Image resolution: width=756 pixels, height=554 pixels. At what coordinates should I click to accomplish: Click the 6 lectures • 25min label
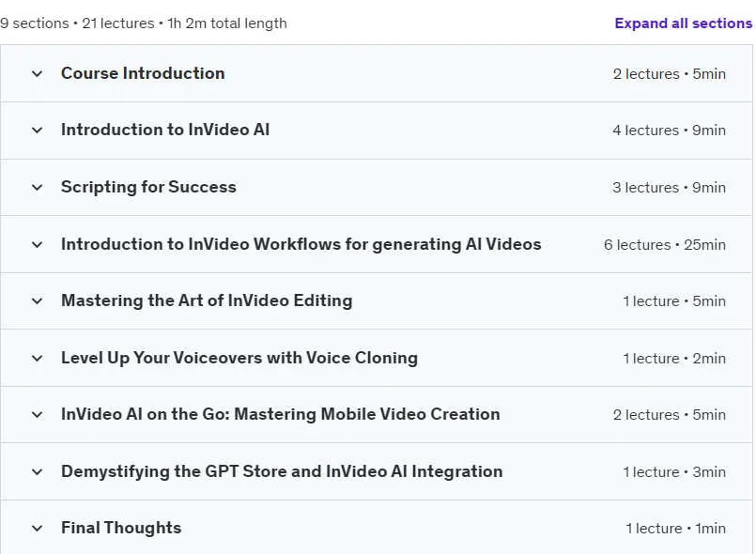click(x=665, y=244)
